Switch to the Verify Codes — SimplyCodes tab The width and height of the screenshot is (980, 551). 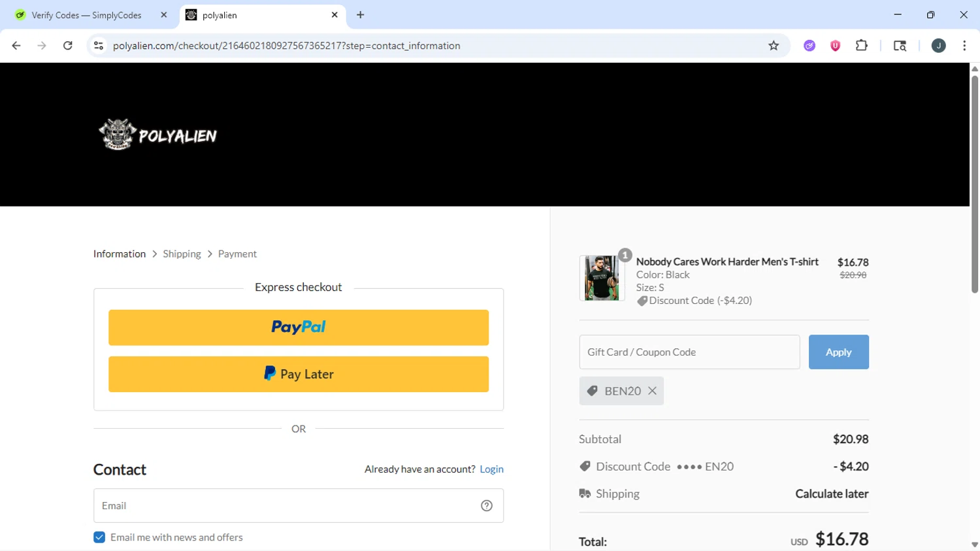pos(86,15)
